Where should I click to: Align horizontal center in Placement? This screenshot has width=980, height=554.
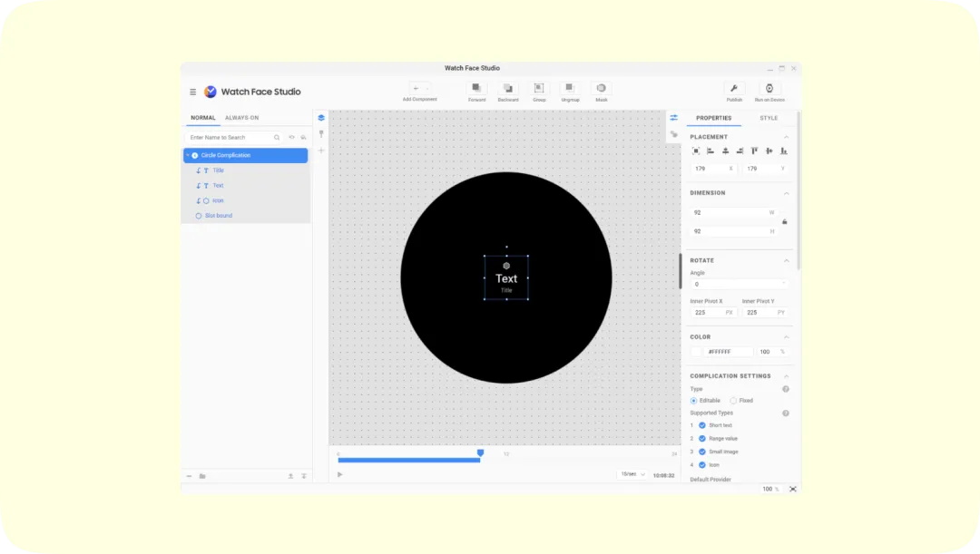(x=725, y=151)
